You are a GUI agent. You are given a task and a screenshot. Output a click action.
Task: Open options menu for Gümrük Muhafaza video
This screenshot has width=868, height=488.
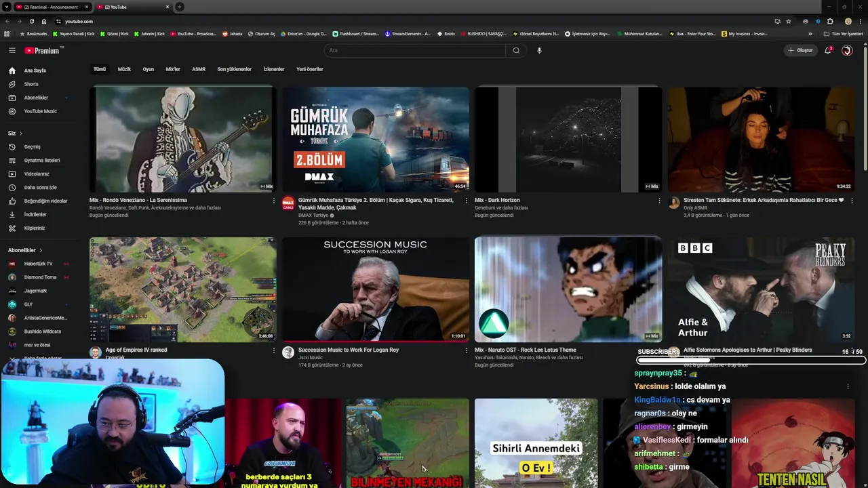[x=467, y=201]
